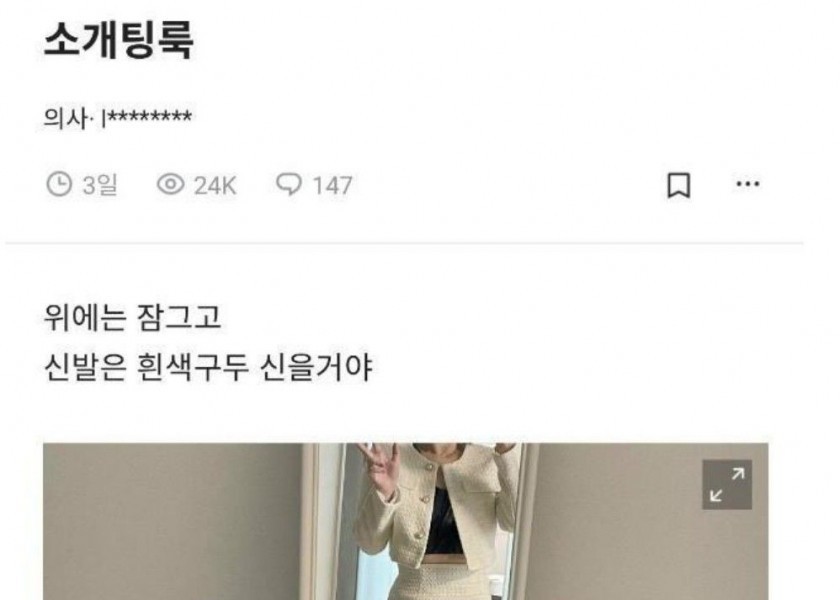Click the left wall area of photo

pos(171,521)
